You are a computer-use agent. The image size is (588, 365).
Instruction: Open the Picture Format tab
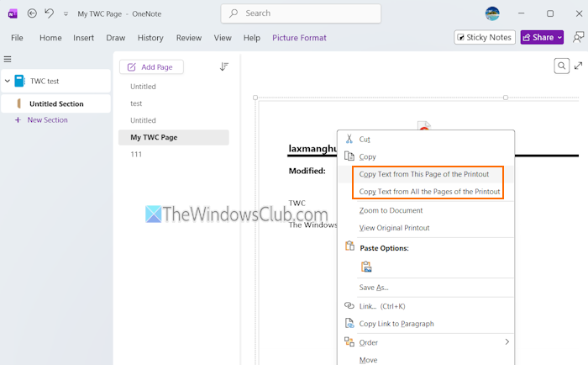pyautogui.click(x=299, y=38)
